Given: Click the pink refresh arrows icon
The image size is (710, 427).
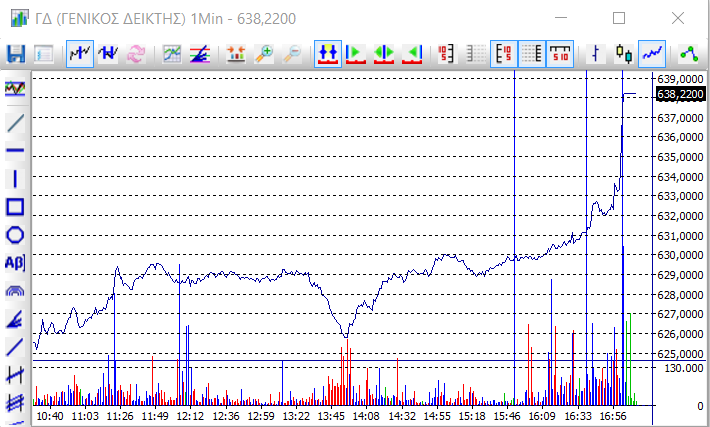Looking at the screenshot, I should 136,54.
